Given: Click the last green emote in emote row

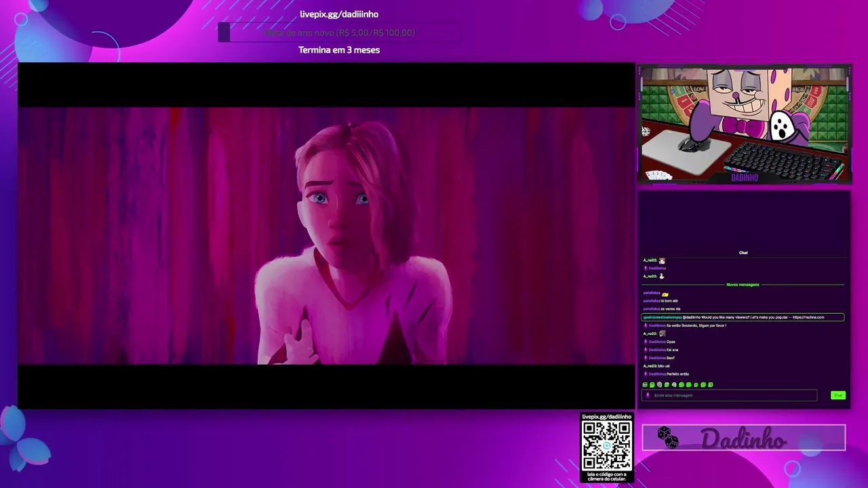Looking at the screenshot, I should click(710, 385).
